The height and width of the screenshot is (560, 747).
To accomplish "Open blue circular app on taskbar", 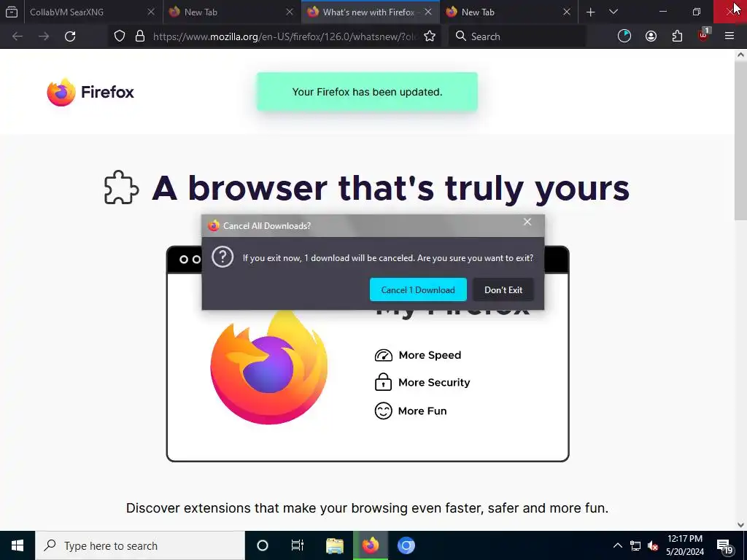I will pyautogui.click(x=406, y=545).
